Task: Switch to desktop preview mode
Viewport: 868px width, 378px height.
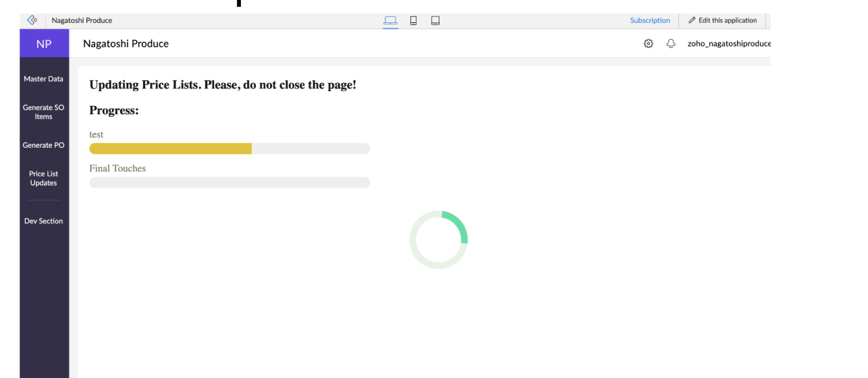Action: point(391,20)
